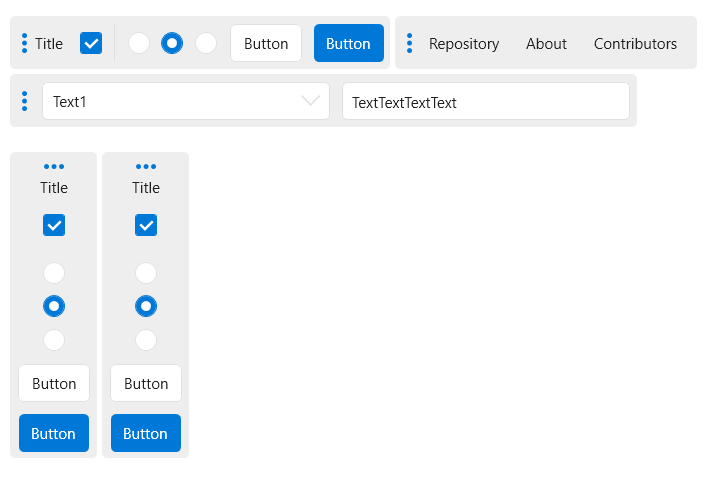Select the first radio button in top toolbar
The image size is (710, 486).
(139, 43)
